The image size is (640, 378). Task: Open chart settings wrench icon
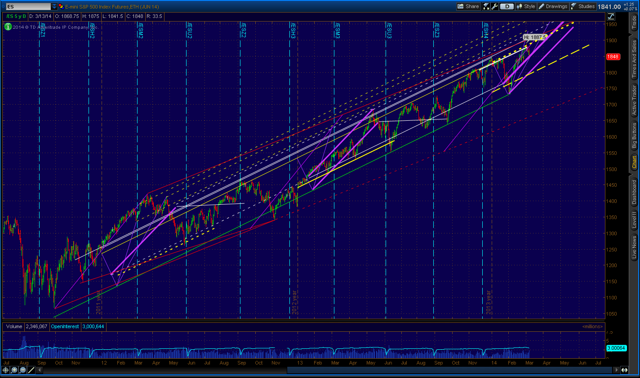(495, 6)
